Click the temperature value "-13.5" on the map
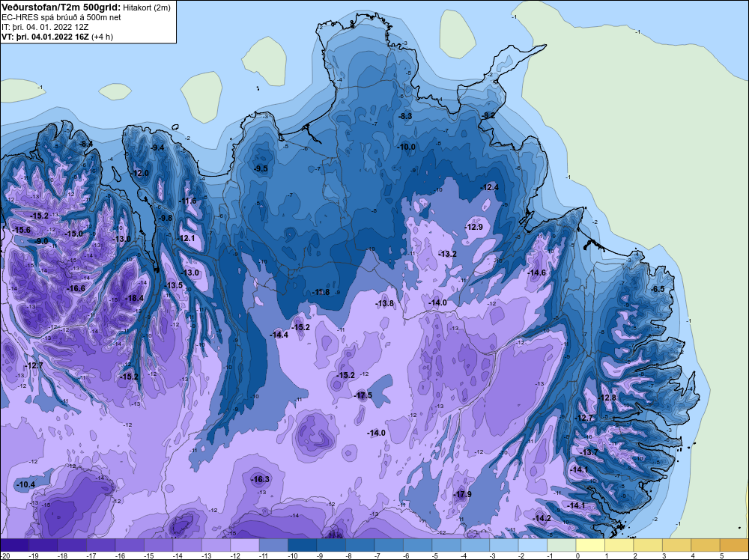Screen dimensions: 749x560 pos(174,285)
